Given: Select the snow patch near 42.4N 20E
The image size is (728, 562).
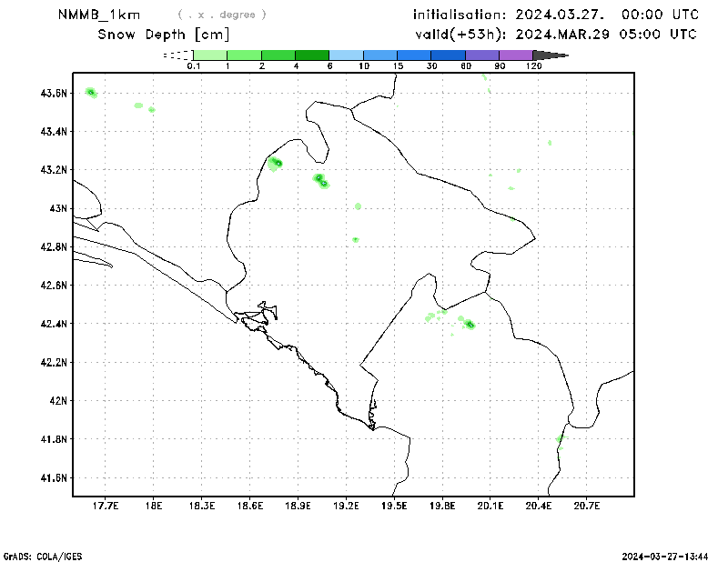Looking at the screenshot, I should (470, 324).
